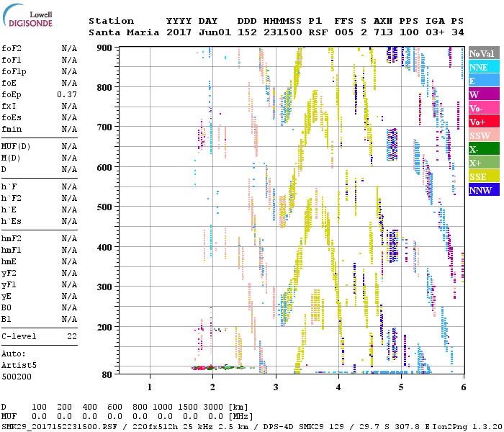
Task: Click the foEp value 0.37
Action: coord(67,94)
